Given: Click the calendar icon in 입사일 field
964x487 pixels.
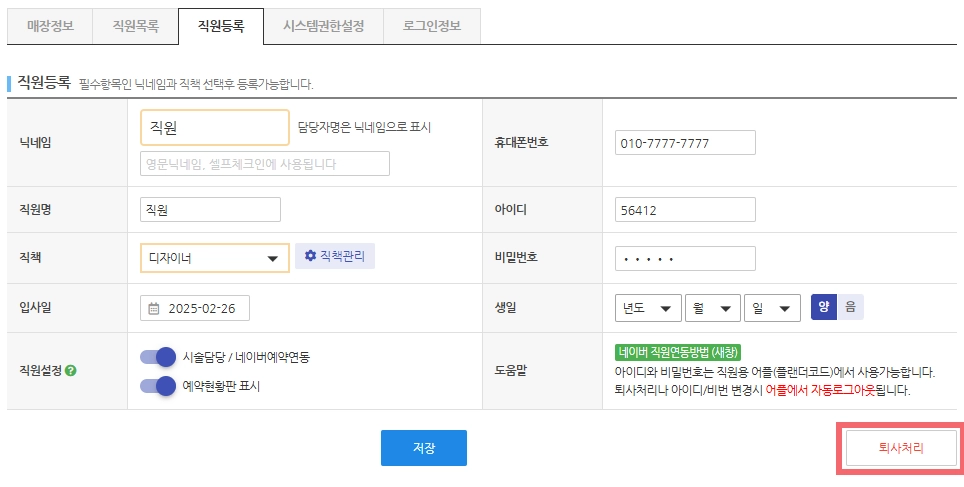Looking at the screenshot, I should click(x=154, y=308).
